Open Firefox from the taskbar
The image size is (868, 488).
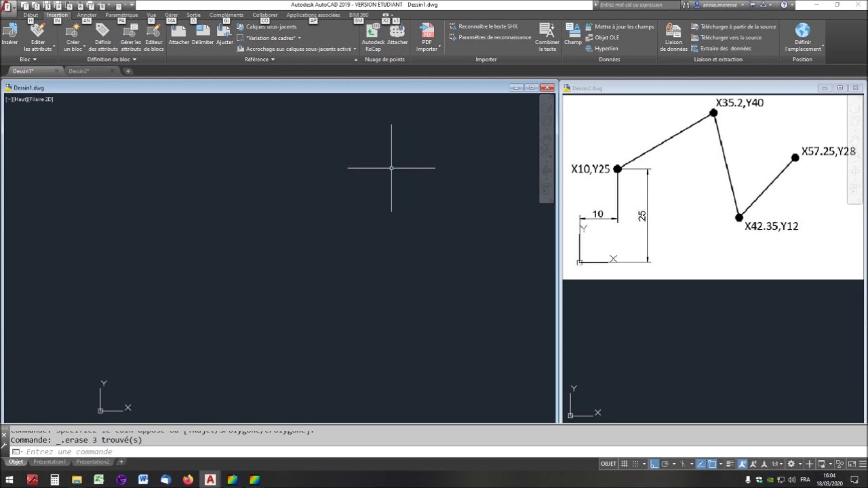coord(188,479)
